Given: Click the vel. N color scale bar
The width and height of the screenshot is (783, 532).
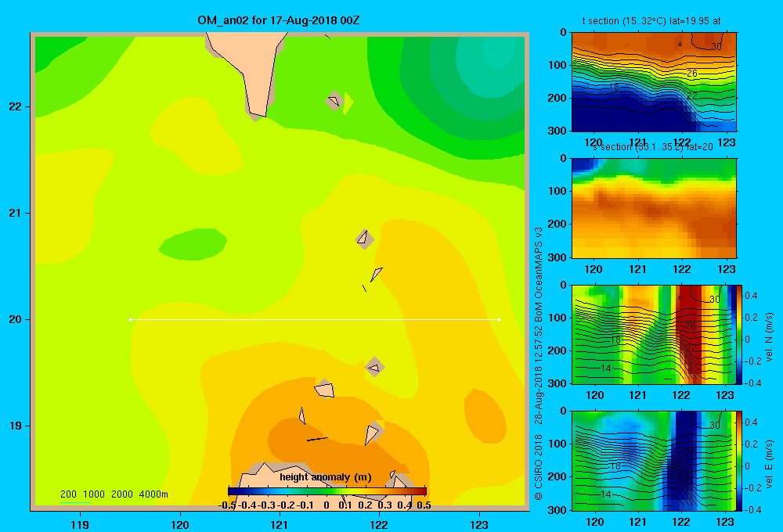Looking at the screenshot, I should 740,334.
